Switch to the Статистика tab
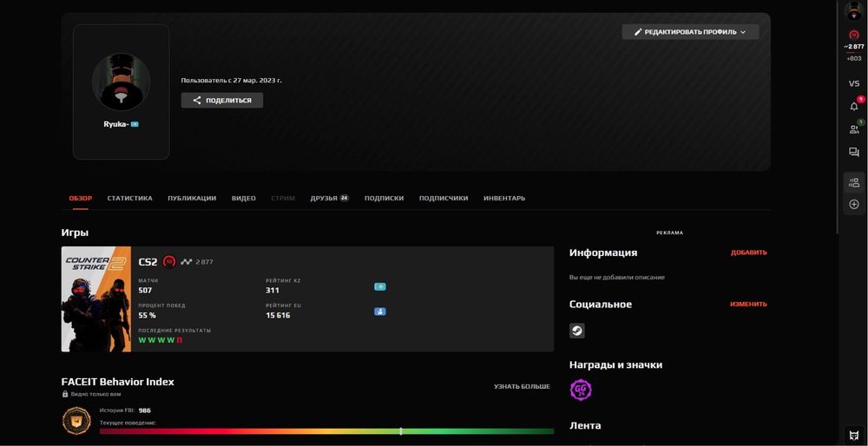The image size is (868, 446). tap(129, 198)
